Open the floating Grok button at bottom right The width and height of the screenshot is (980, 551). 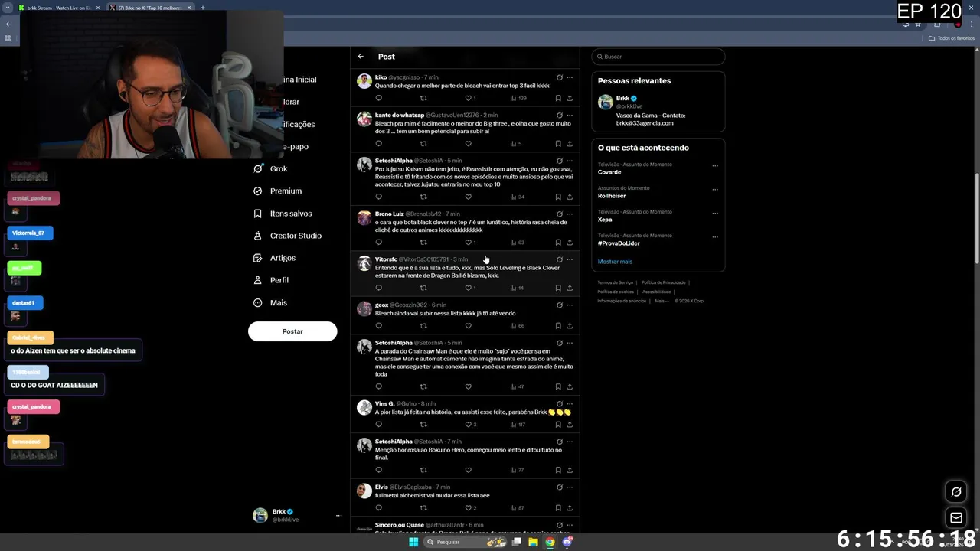956,491
